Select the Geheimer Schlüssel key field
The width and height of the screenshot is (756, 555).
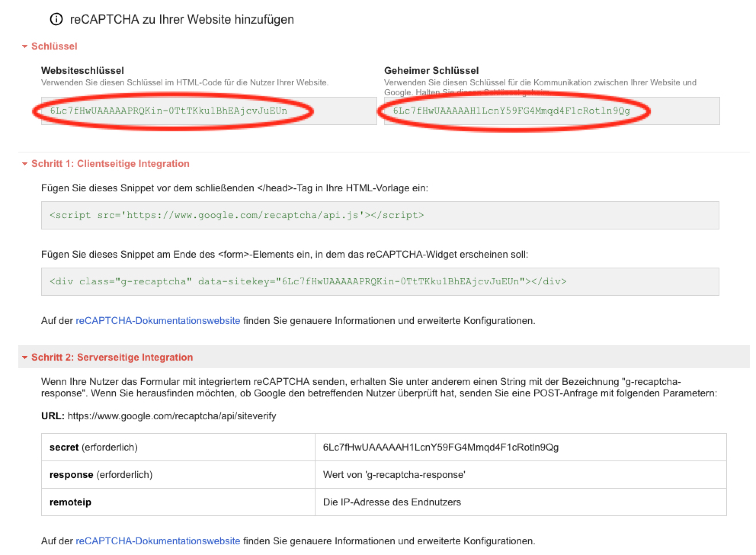coord(552,111)
